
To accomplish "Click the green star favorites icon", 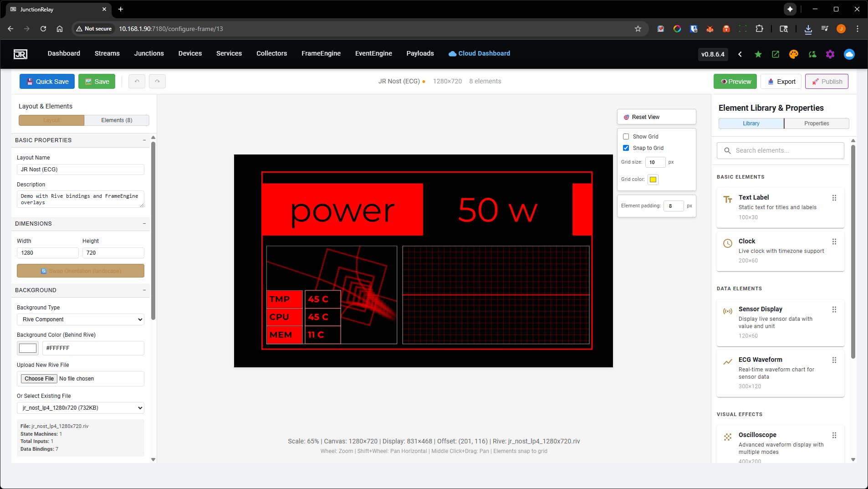I will pyautogui.click(x=757, y=54).
